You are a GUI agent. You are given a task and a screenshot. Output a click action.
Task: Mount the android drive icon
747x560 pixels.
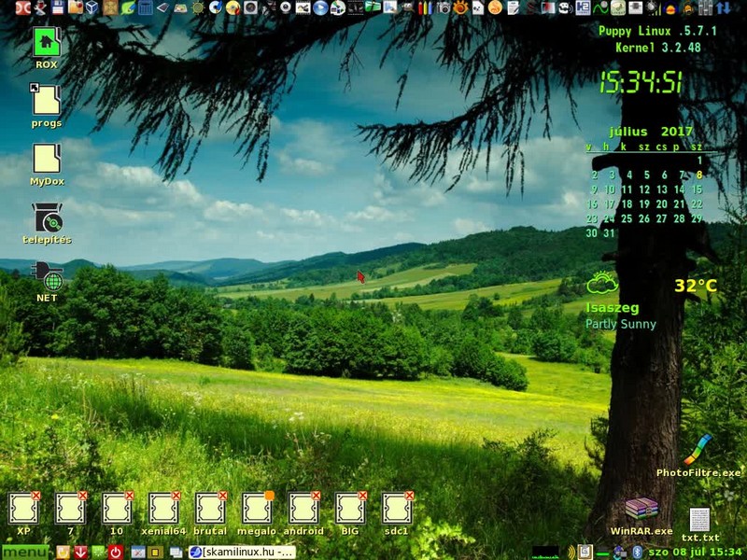coord(303,509)
